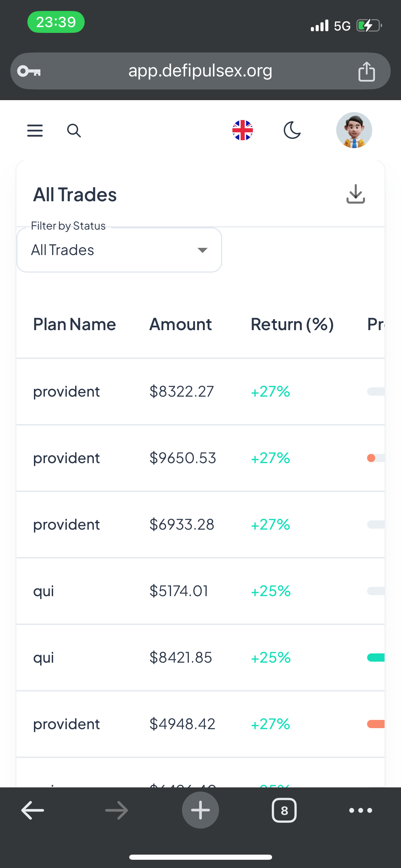Open the hamburger navigation menu
This screenshot has width=401, height=868.
pyautogui.click(x=35, y=131)
